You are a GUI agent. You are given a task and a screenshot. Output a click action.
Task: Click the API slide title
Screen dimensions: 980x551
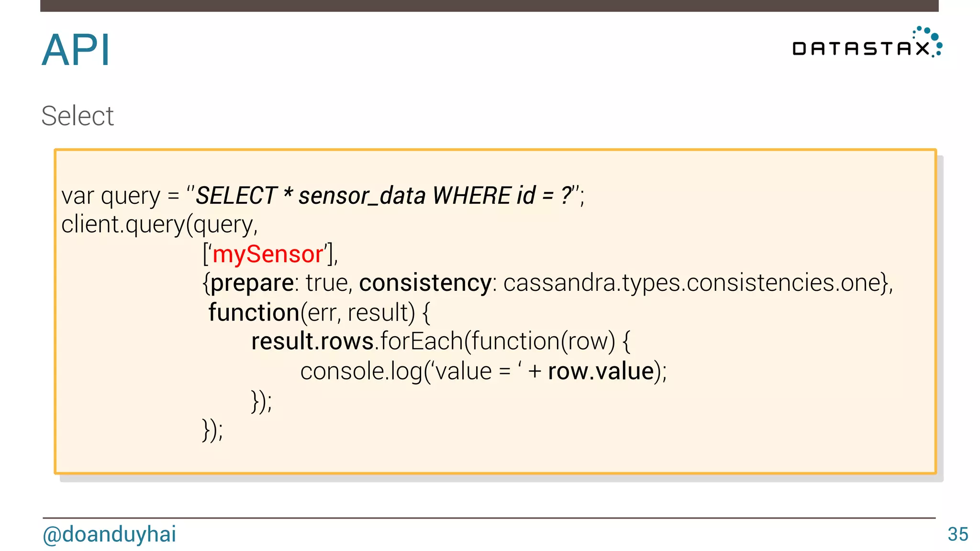[76, 50]
